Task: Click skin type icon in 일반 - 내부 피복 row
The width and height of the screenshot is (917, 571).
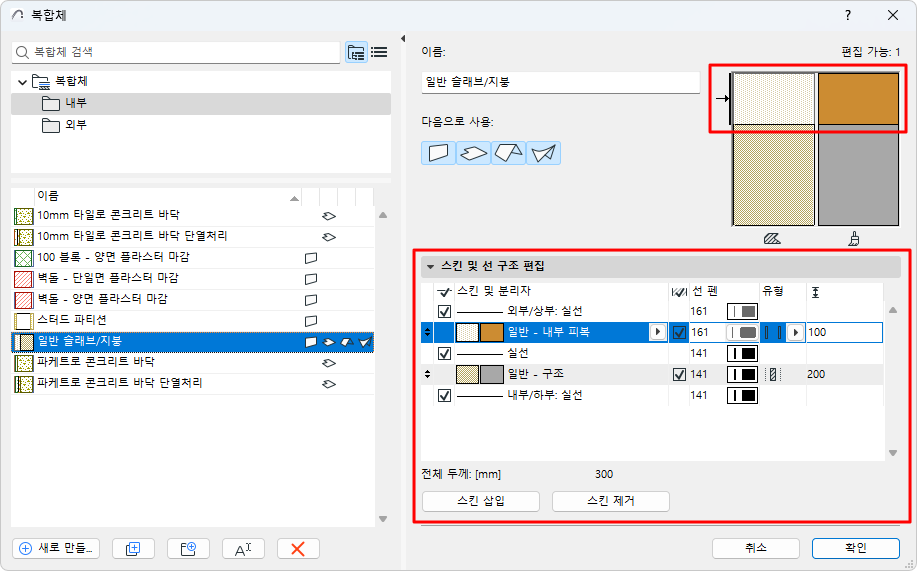Action: 773,332
